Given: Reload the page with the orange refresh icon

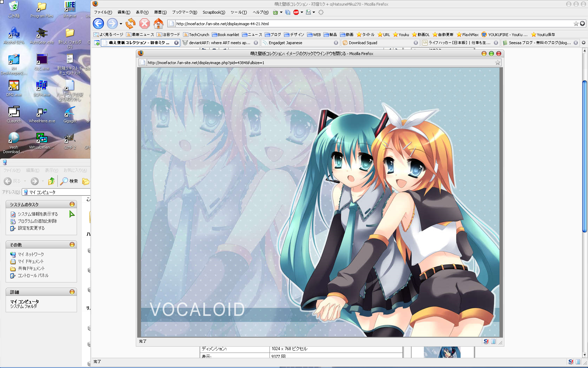Looking at the screenshot, I should [x=131, y=23].
